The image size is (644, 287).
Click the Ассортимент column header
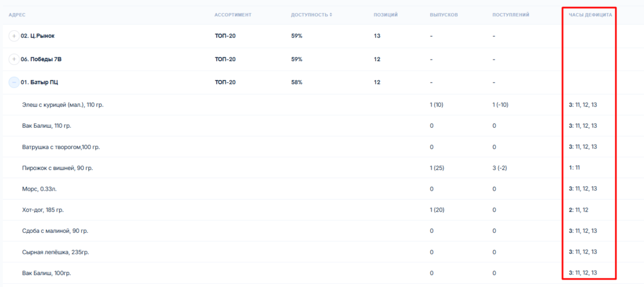click(233, 14)
